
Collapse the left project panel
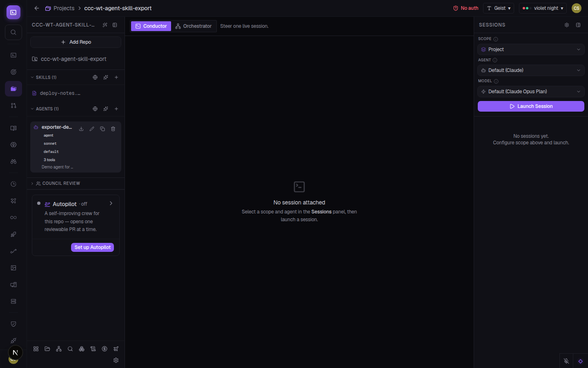coord(115,25)
